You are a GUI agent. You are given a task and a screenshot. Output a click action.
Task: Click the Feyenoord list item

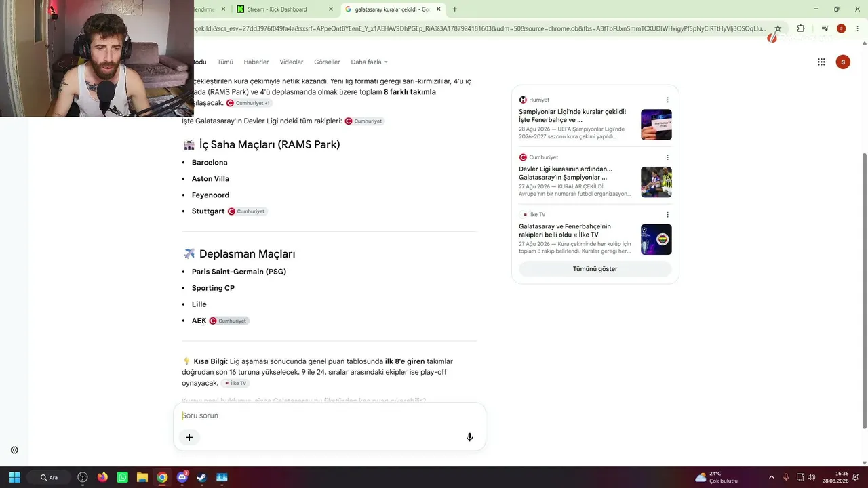210,195
